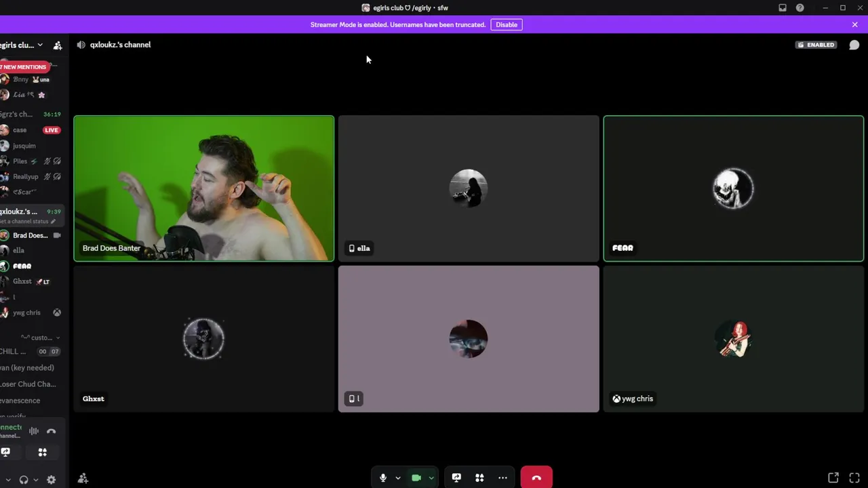This screenshot has width=868, height=488.
Task: Open FEAR in sidebar member list
Action: 31,266
